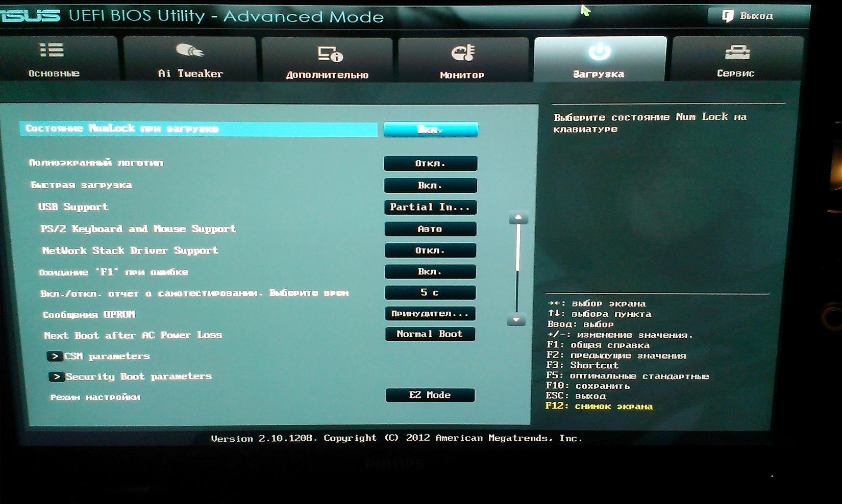Open Режим настройки EZ Mode dropdown
The image size is (842, 504).
click(x=430, y=395)
